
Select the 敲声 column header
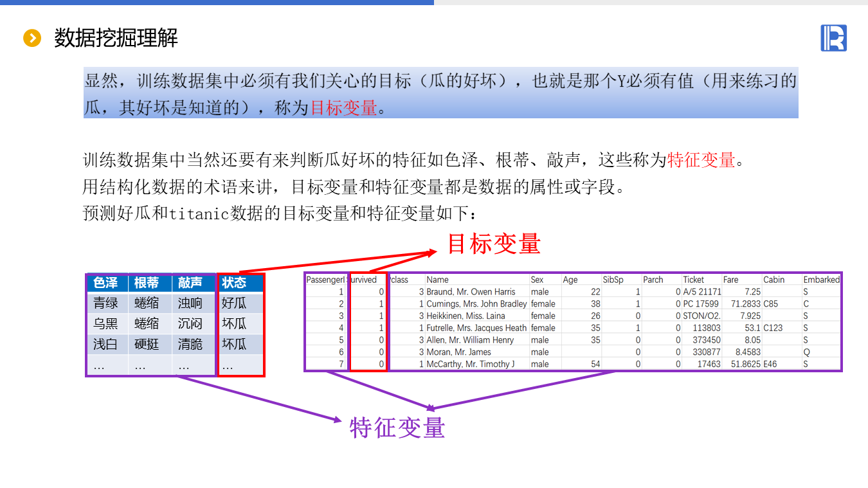point(190,282)
